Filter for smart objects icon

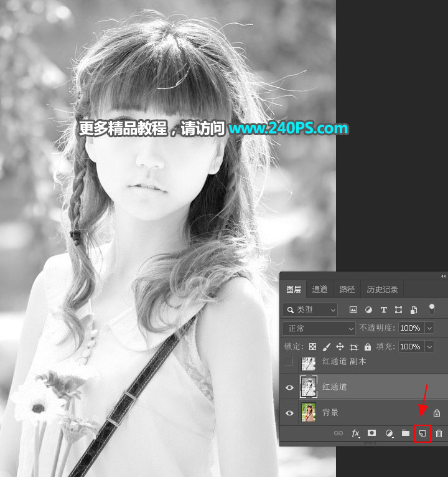414,310
